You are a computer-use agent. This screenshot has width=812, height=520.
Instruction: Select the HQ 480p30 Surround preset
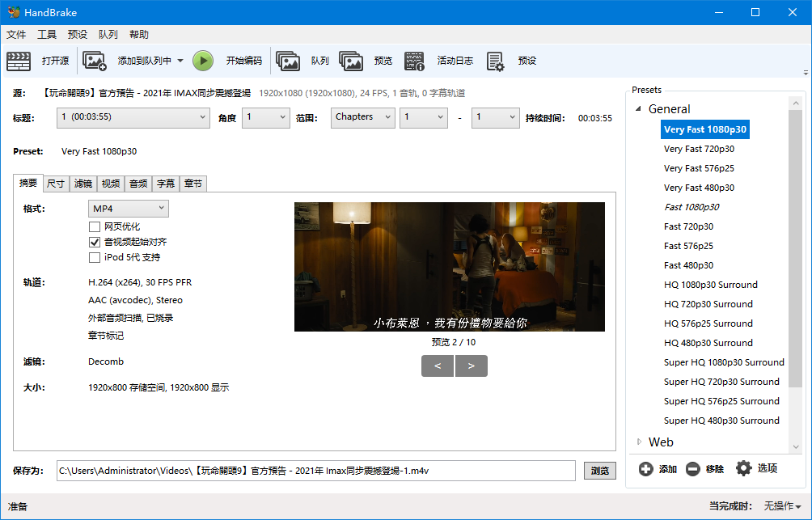[708, 343]
